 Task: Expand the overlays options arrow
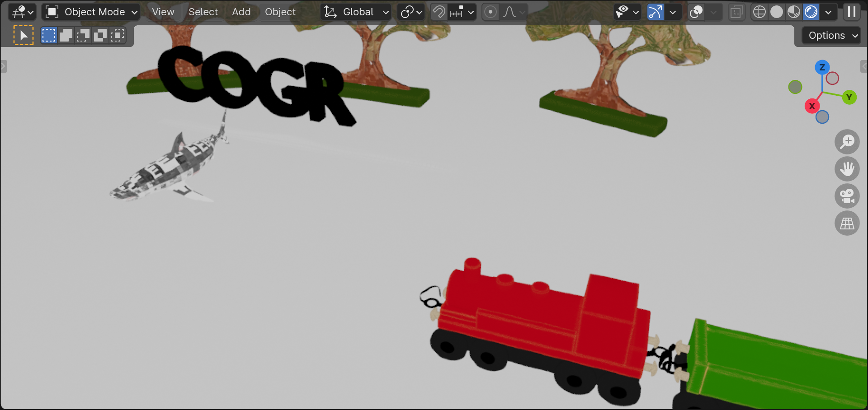click(714, 12)
